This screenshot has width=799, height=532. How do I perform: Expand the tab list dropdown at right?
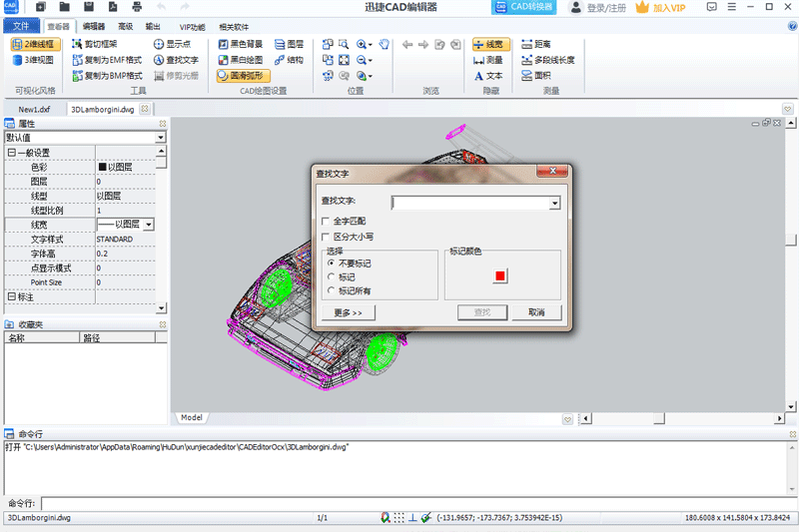point(788,109)
